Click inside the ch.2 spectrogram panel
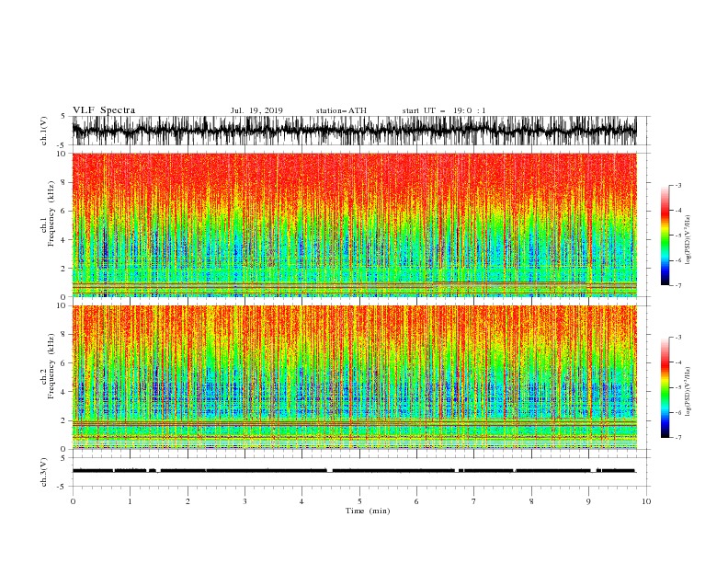The width and height of the screenshot is (728, 563). (354, 377)
